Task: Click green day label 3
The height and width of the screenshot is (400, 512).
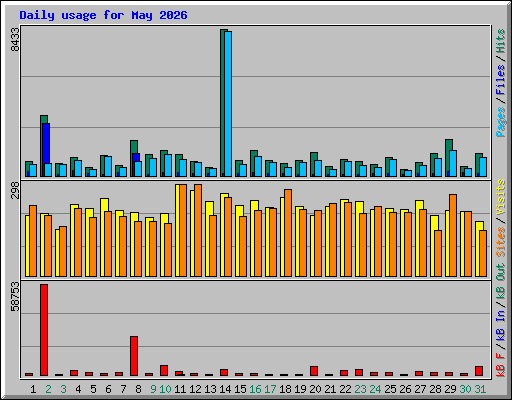Action: tap(63, 389)
